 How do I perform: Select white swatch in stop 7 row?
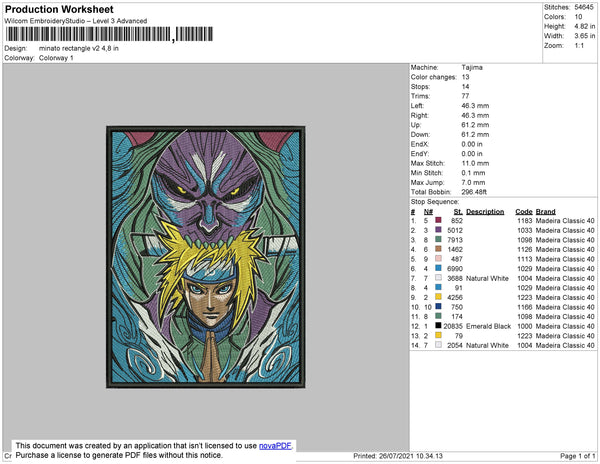pos(438,278)
